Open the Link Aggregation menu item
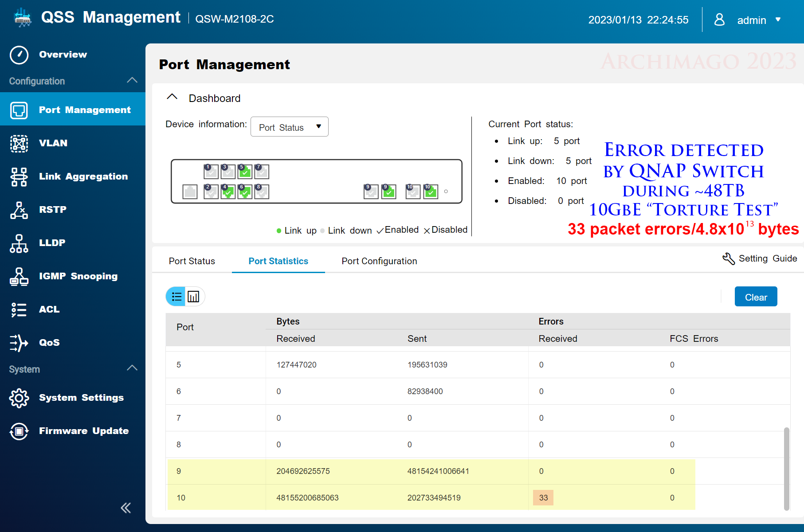The width and height of the screenshot is (804, 532). [83, 176]
